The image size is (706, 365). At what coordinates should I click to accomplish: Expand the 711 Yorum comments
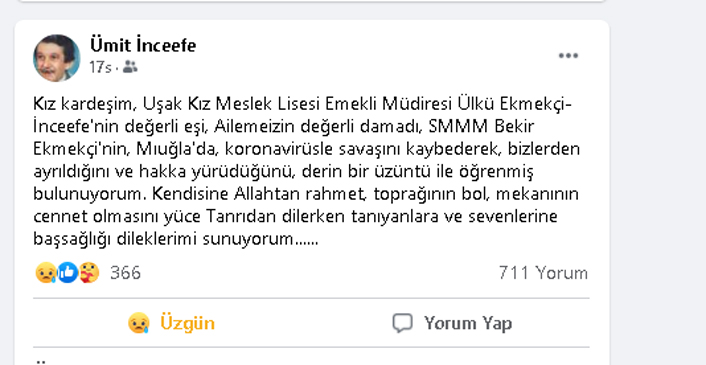543,273
